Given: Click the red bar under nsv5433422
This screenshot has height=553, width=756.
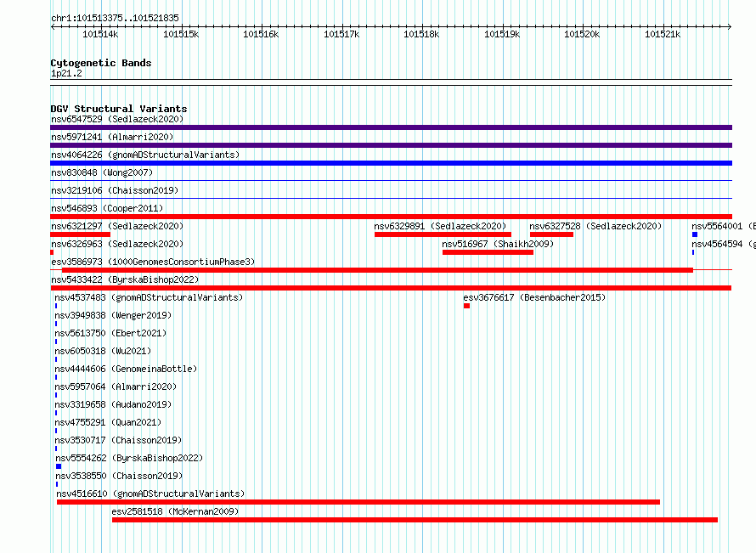Looking at the screenshot, I should [391, 288].
